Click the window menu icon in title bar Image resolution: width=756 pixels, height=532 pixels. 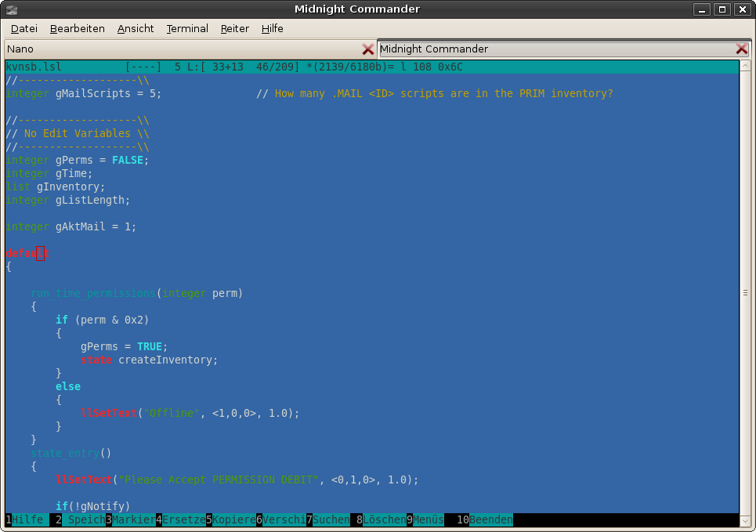pyautogui.click(x=12, y=9)
